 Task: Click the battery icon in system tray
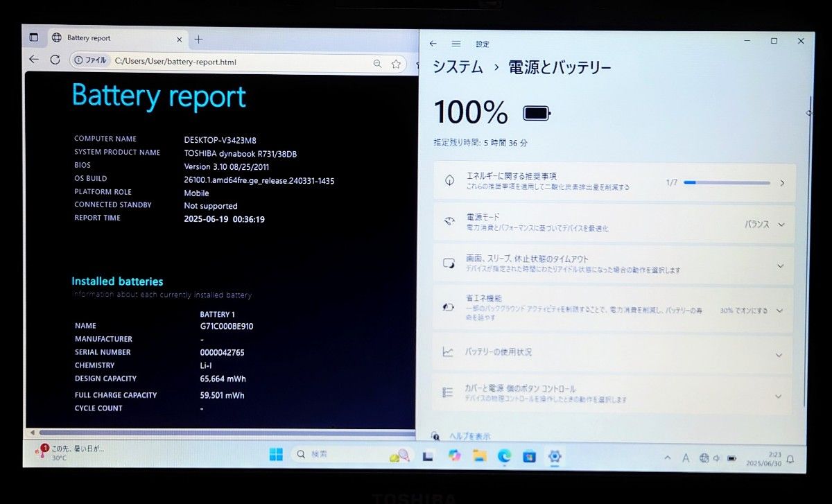[731, 458]
